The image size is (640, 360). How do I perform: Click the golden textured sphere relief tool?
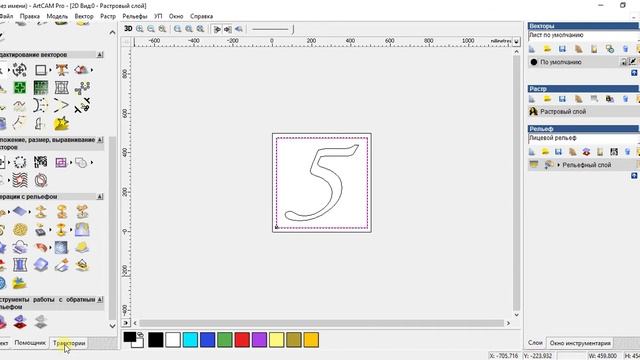20,230
